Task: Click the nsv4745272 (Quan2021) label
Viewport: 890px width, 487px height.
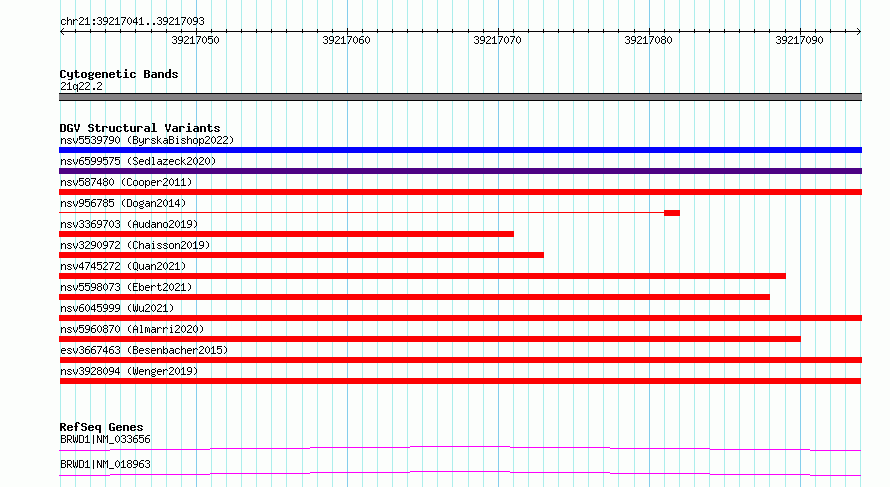Action: pyautogui.click(x=123, y=266)
